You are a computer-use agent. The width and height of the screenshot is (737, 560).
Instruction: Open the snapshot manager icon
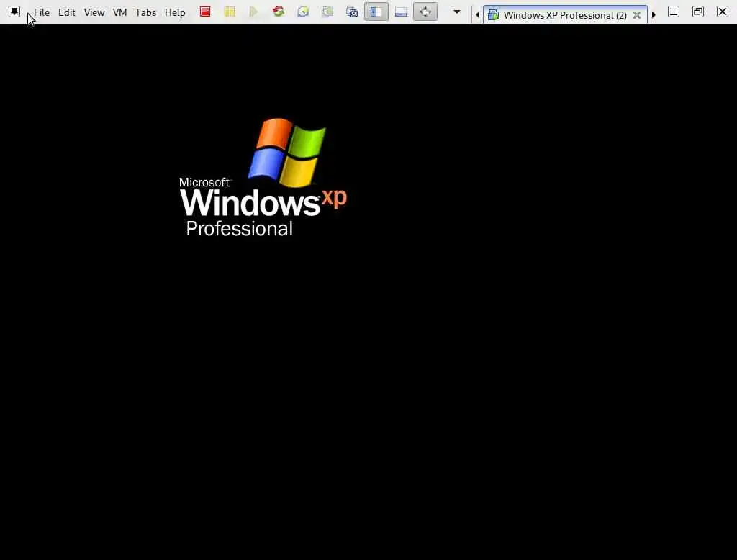[352, 12]
